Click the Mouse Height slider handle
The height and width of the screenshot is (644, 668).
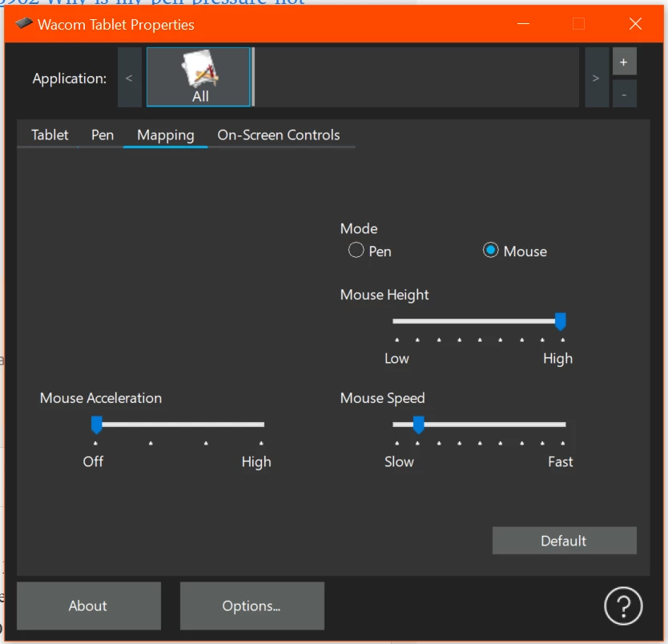click(560, 321)
